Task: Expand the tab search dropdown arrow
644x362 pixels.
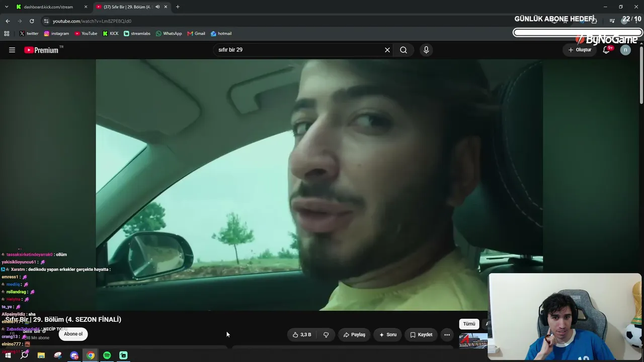Action: pos(7,7)
